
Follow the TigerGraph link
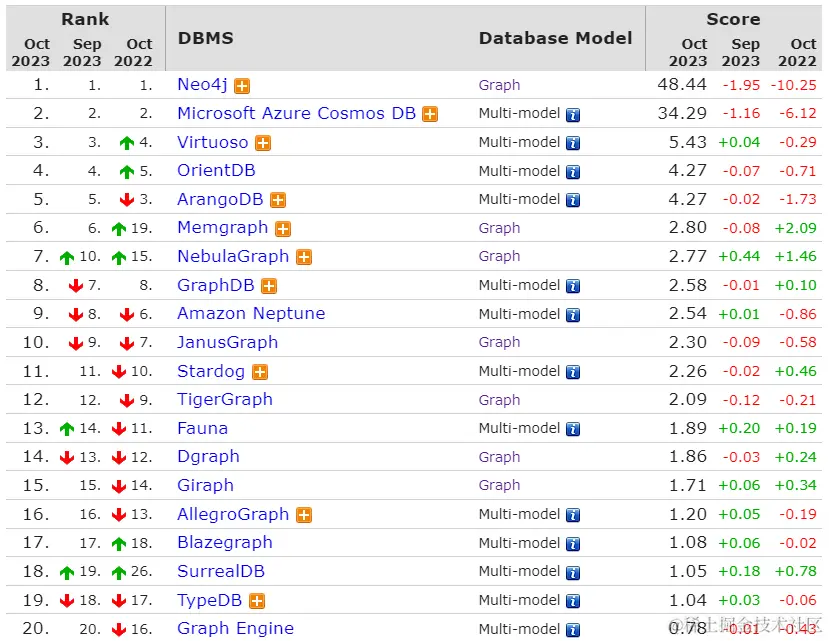click(x=225, y=399)
